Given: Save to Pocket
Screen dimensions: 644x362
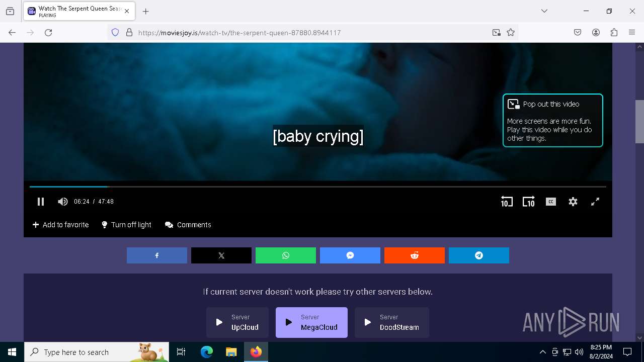Looking at the screenshot, I should click(578, 33).
